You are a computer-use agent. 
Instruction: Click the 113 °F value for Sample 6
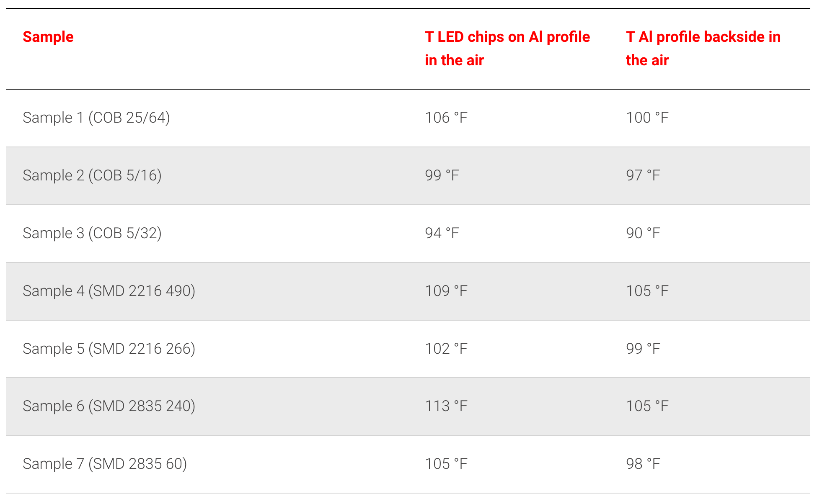point(446,406)
